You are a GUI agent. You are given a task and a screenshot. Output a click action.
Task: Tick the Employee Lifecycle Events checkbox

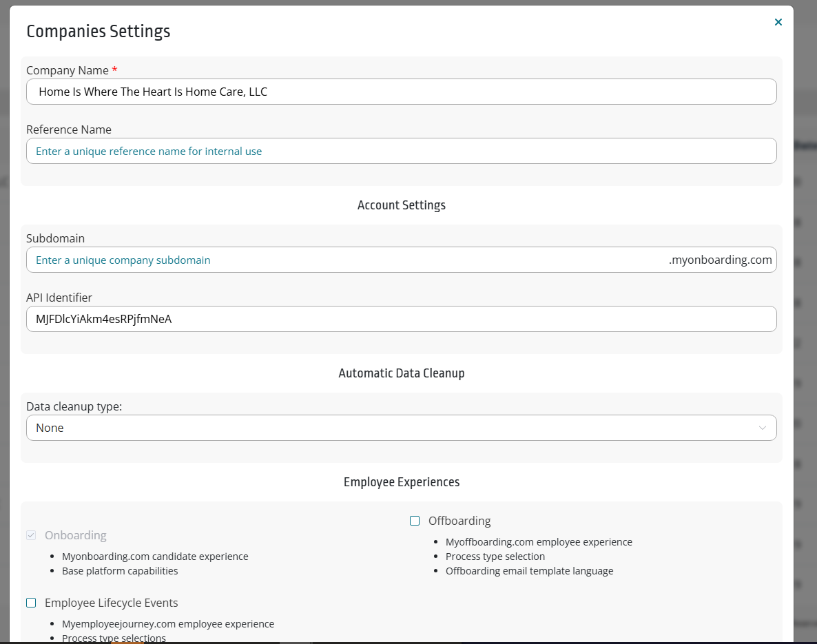click(x=31, y=603)
